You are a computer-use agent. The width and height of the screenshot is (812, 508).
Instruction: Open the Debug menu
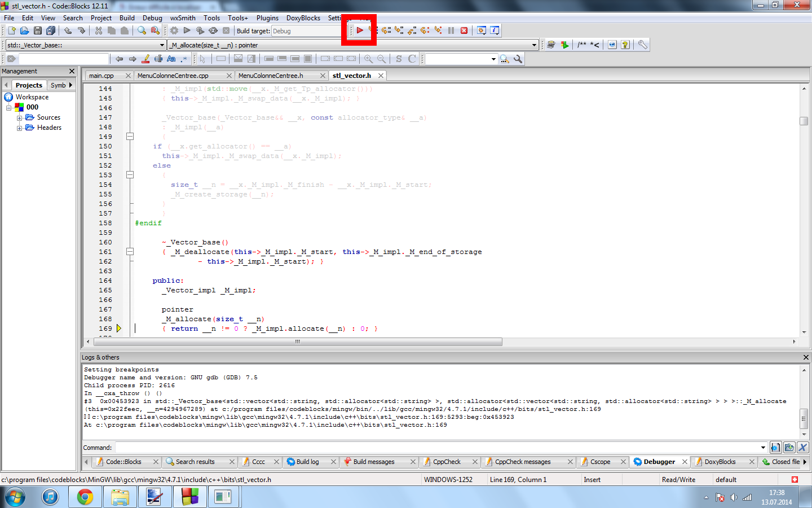(152, 18)
